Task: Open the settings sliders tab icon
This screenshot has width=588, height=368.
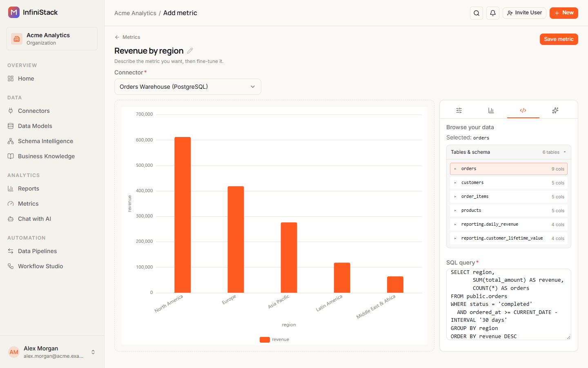Action: (x=459, y=110)
